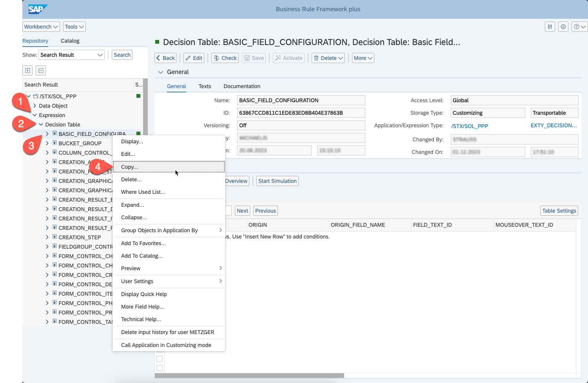This screenshot has height=383, width=588.
Task: Switch to the Documentation tab
Action: pyautogui.click(x=242, y=86)
